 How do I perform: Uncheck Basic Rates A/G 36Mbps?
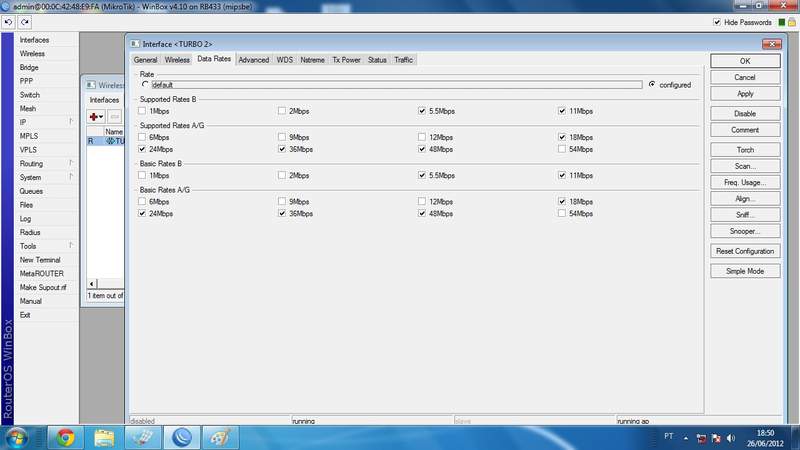282,213
